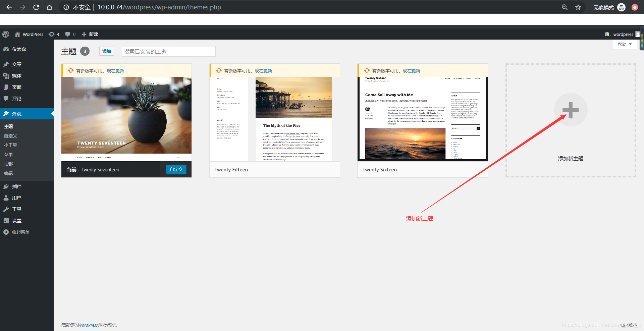Click 现在更新 link for Twenty Sixteen
The width and height of the screenshot is (644, 331).
[x=412, y=71]
